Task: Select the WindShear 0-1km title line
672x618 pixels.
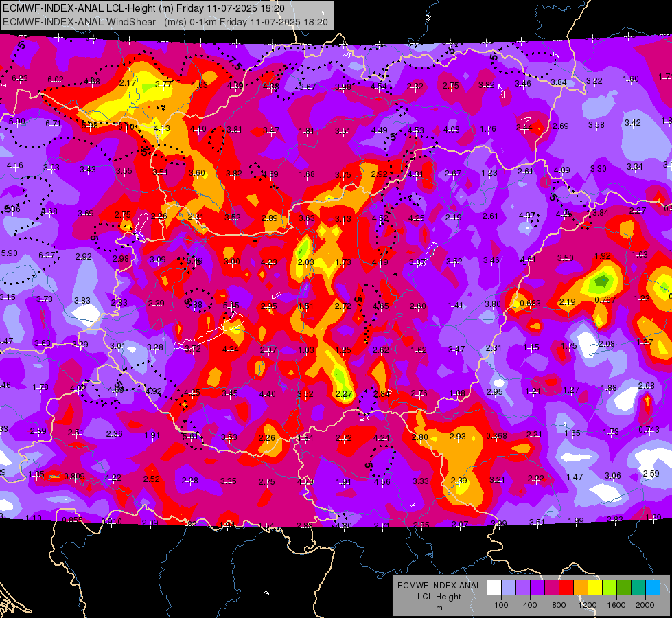Action: [165, 22]
